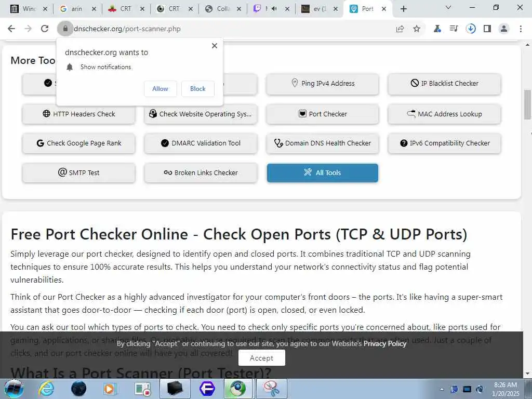
Task: Click the site lock icon in address bar
Action: point(65,29)
